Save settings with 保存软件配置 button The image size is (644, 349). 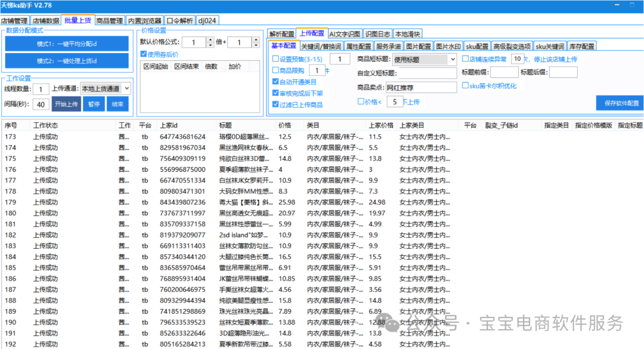click(621, 103)
